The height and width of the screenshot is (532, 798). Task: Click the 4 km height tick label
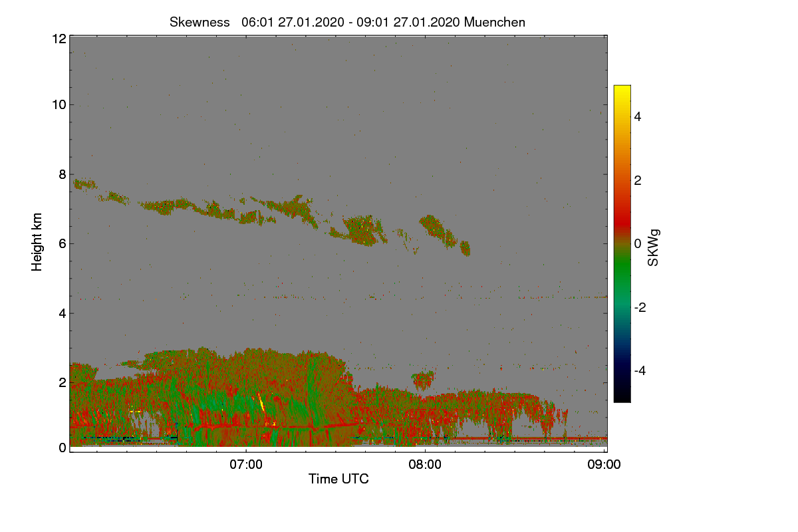(61, 313)
